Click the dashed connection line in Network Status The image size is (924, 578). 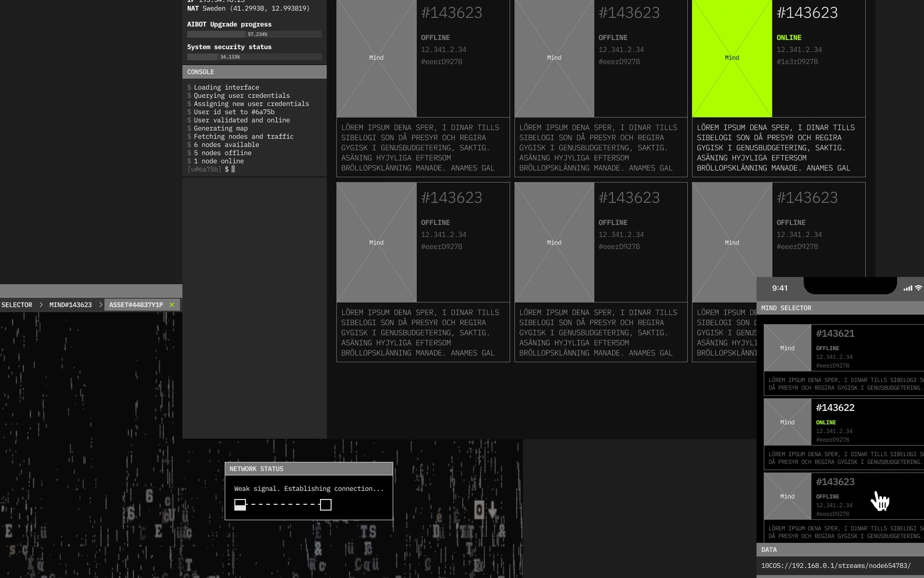(283, 505)
